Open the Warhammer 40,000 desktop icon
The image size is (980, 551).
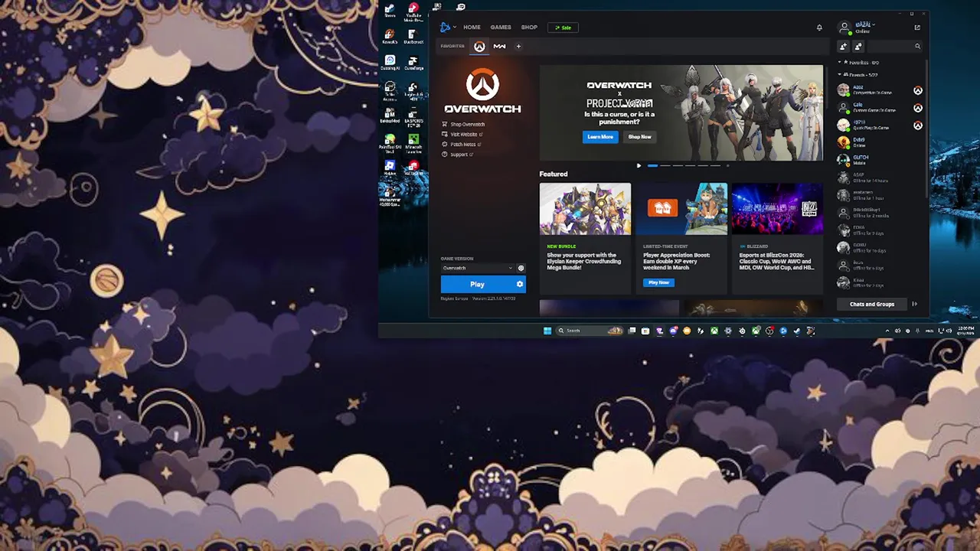pyautogui.click(x=390, y=195)
